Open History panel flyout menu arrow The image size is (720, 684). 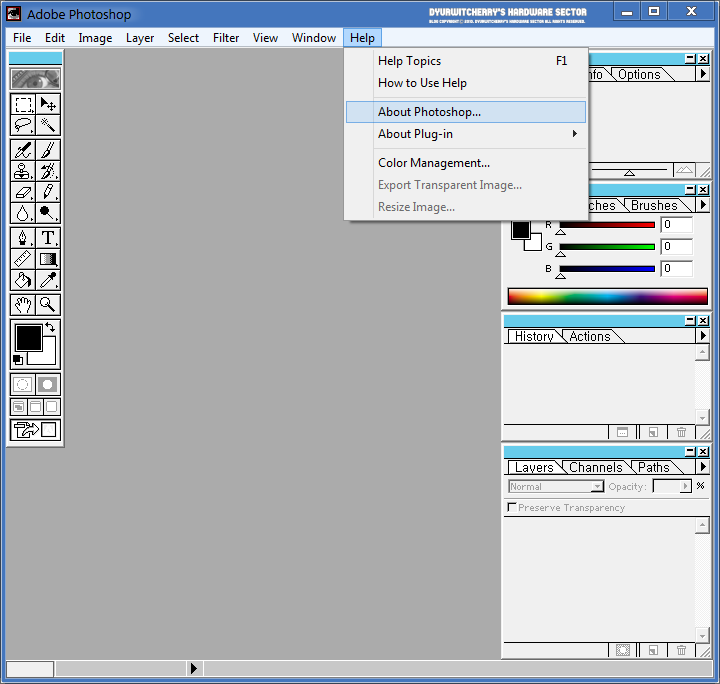pyautogui.click(x=703, y=336)
